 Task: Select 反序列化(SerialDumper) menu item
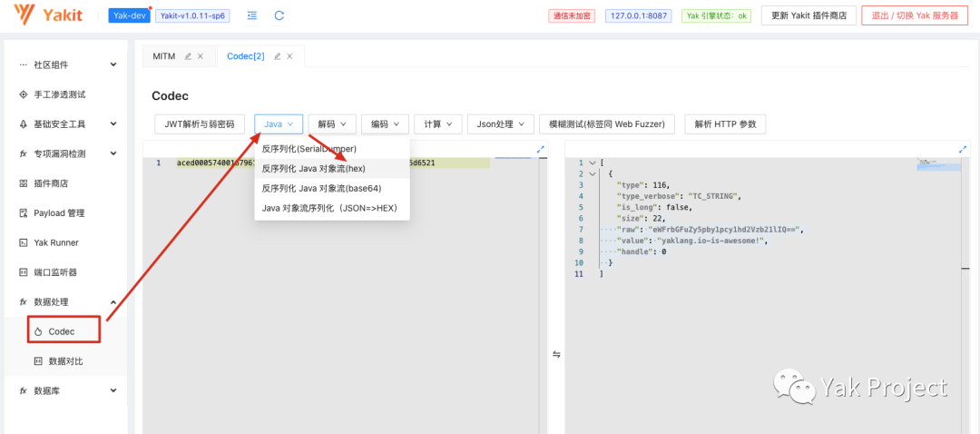pyautogui.click(x=332, y=149)
